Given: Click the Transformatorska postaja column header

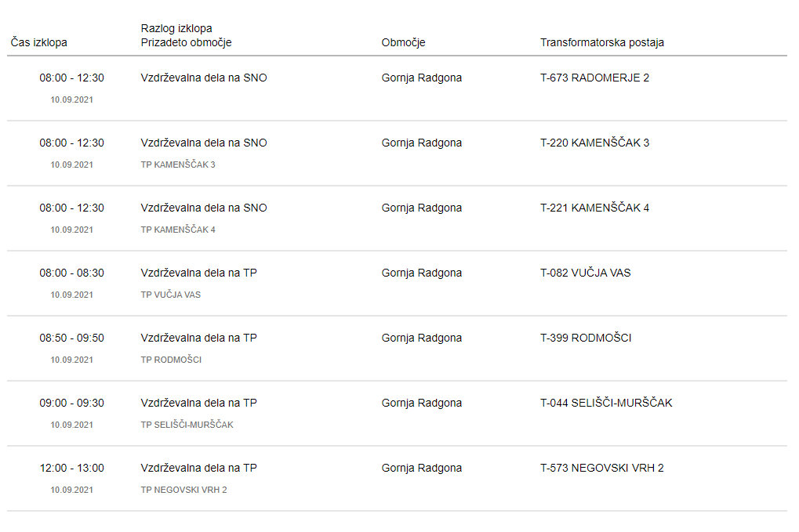Looking at the screenshot, I should click(x=601, y=42).
